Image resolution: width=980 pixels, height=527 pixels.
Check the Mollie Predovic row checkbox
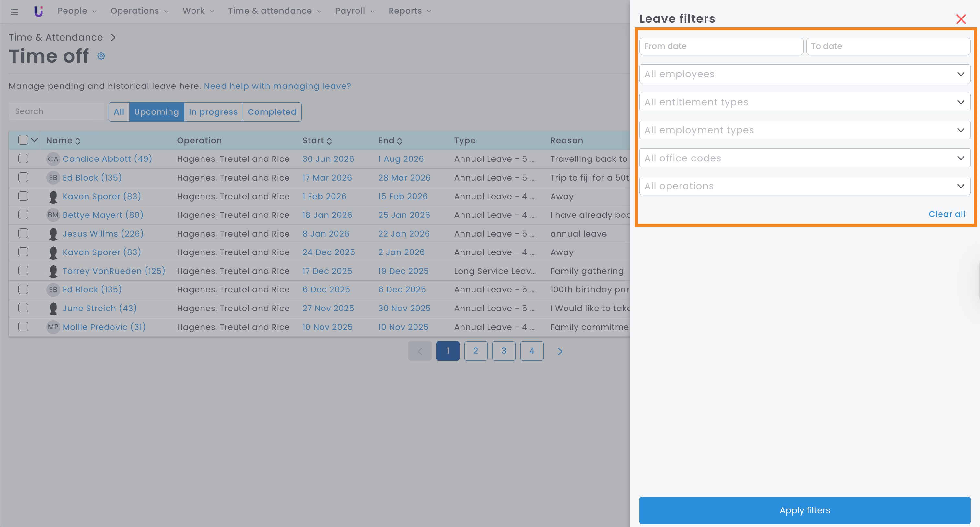(23, 327)
